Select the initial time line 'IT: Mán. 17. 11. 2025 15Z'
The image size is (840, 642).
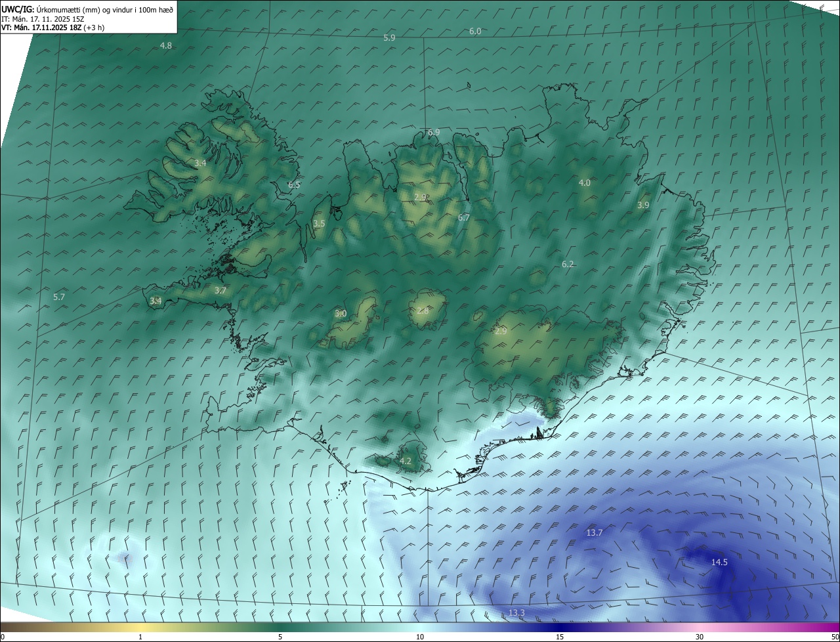[x=43, y=19]
